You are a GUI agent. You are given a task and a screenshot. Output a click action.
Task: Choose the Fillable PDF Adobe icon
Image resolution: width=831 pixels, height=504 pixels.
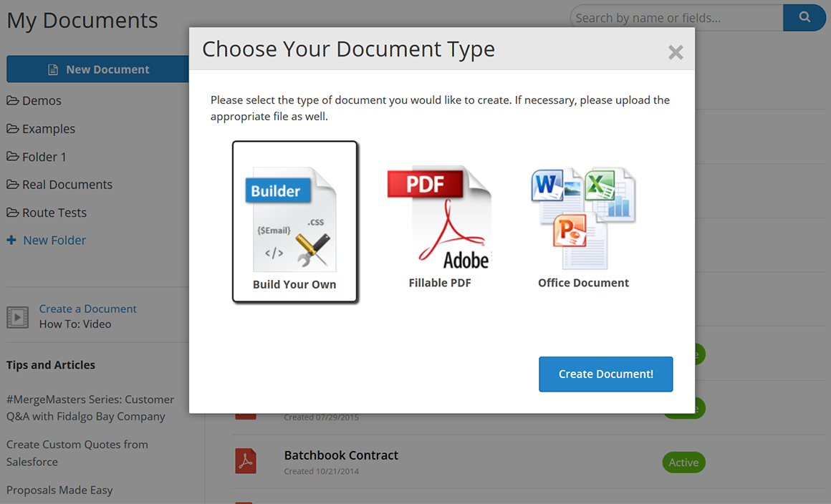tap(439, 218)
